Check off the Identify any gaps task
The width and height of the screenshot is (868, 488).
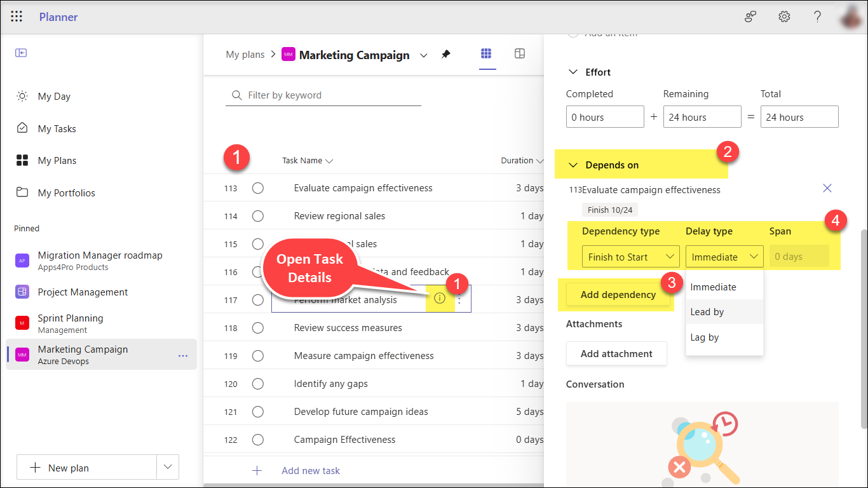(257, 383)
